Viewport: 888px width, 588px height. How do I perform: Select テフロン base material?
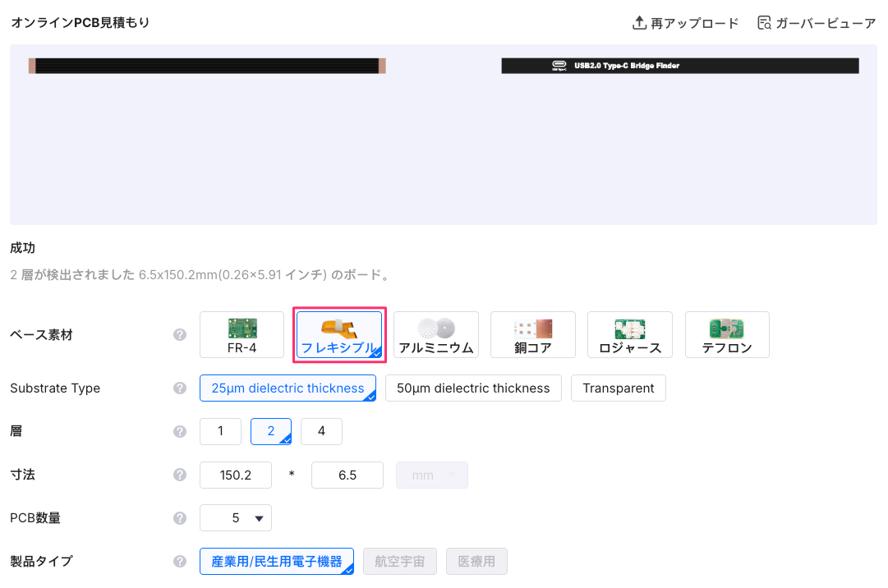(x=726, y=335)
